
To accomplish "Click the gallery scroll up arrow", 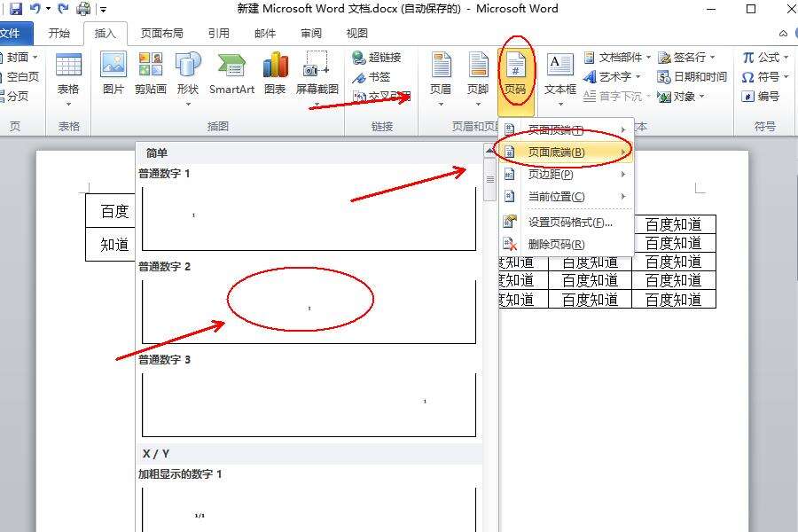I will pyautogui.click(x=489, y=152).
